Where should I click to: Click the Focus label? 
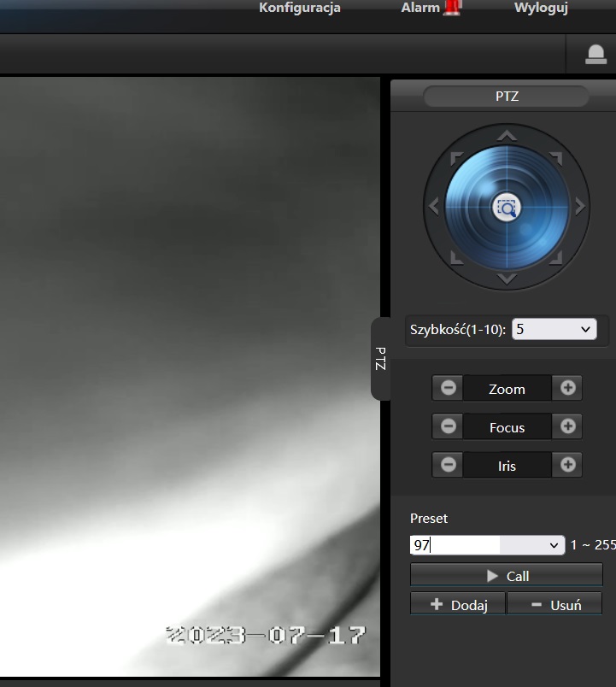click(507, 427)
